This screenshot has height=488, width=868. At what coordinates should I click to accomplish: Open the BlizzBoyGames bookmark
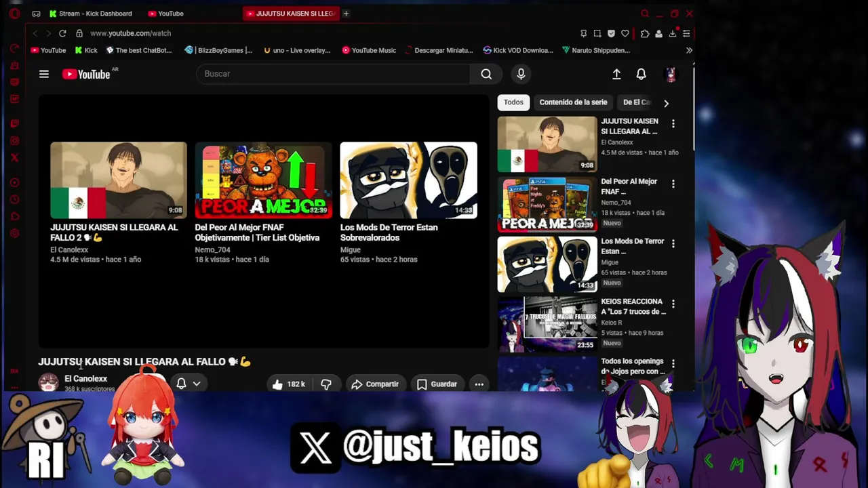coord(218,50)
